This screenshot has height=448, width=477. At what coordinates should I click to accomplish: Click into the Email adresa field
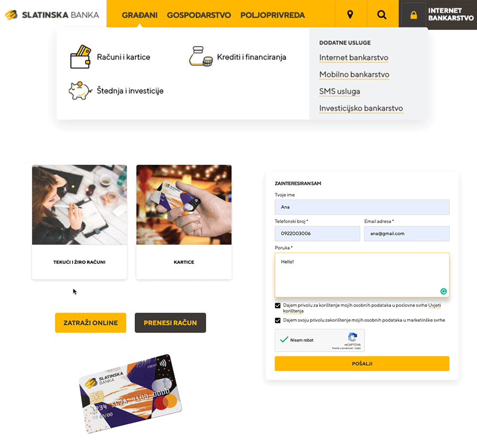click(407, 233)
